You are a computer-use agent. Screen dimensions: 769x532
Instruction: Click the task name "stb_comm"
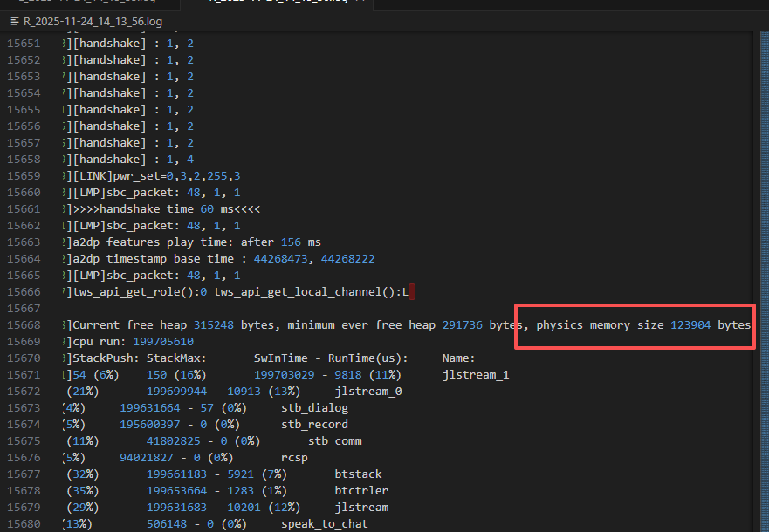click(335, 441)
